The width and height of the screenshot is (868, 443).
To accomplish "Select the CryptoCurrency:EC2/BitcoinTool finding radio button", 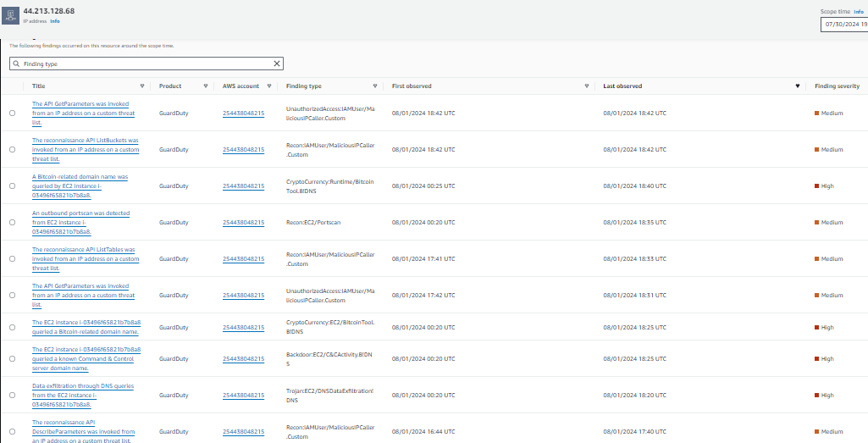I will click(x=12, y=327).
